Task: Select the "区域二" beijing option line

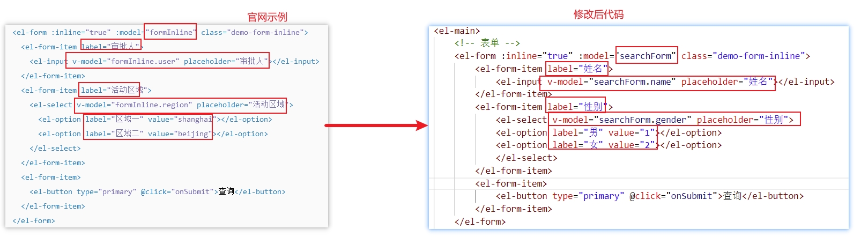Action: tap(147, 134)
